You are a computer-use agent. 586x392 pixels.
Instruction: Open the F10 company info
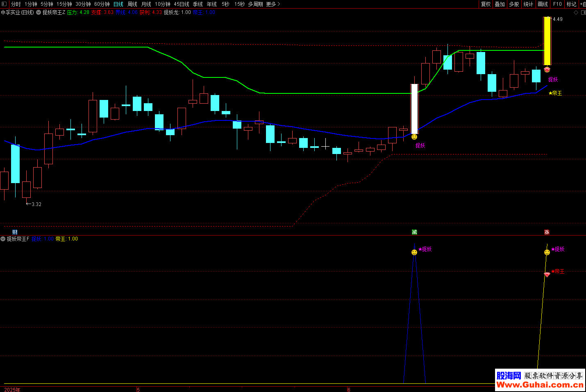click(557, 4)
